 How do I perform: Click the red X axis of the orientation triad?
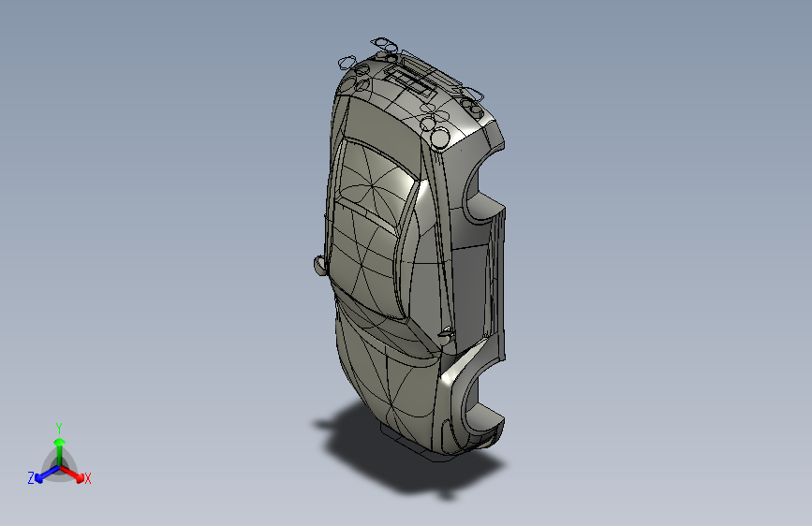[x=72, y=474]
